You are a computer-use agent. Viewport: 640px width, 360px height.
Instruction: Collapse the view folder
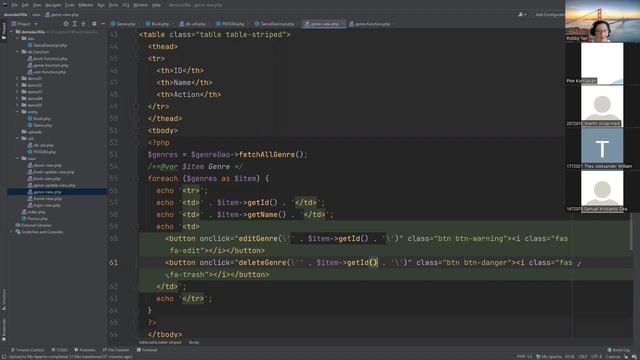tap(18, 158)
